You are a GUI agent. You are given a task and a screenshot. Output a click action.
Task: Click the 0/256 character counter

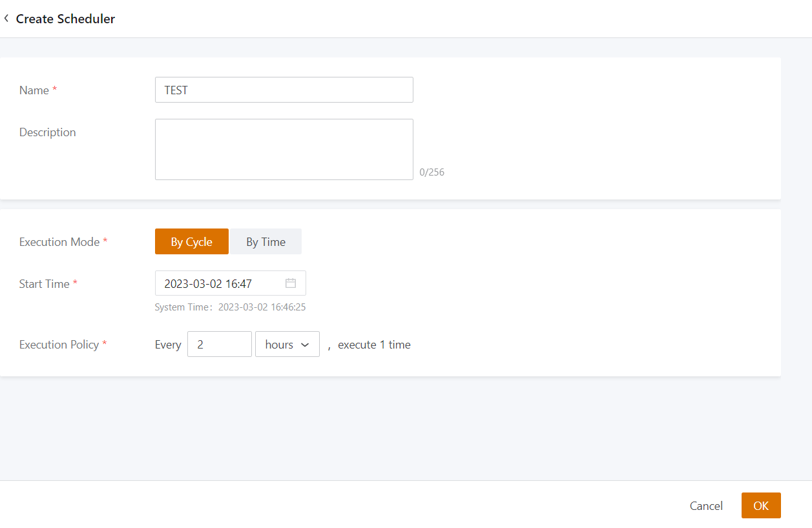(x=432, y=172)
